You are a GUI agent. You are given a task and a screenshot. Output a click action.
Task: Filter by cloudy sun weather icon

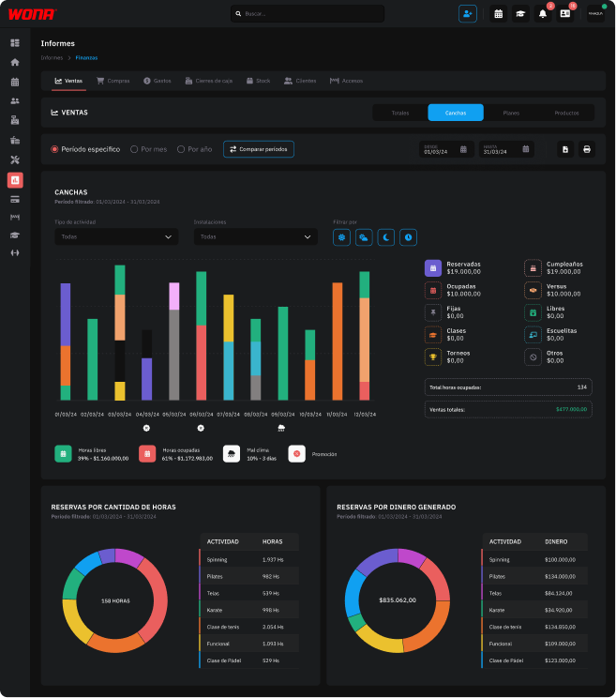tap(364, 237)
